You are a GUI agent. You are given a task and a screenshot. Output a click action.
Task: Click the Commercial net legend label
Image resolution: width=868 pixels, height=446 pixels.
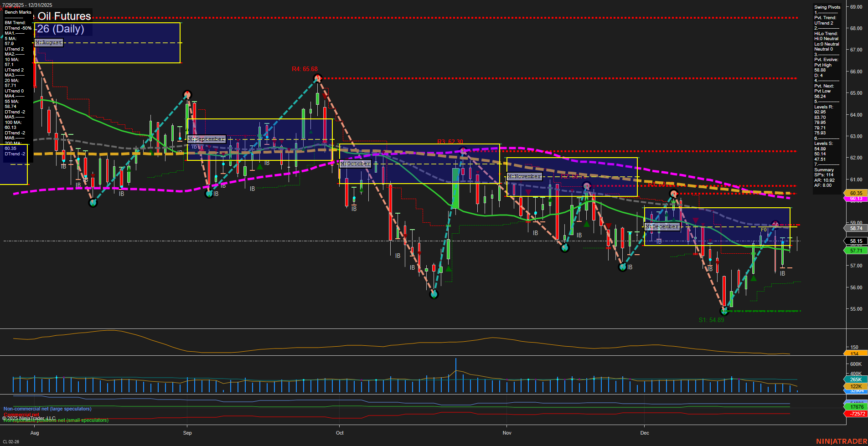coord(21,415)
